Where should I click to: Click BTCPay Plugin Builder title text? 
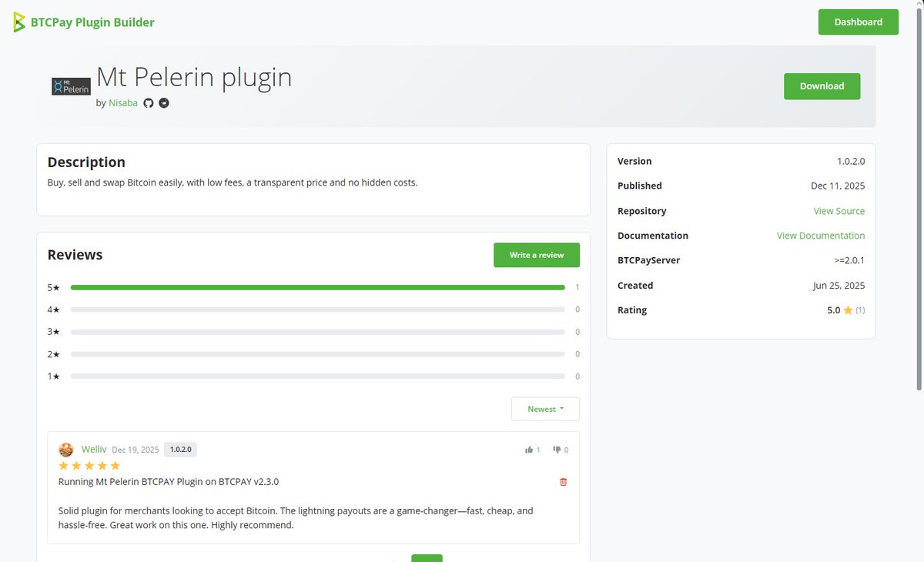click(92, 22)
